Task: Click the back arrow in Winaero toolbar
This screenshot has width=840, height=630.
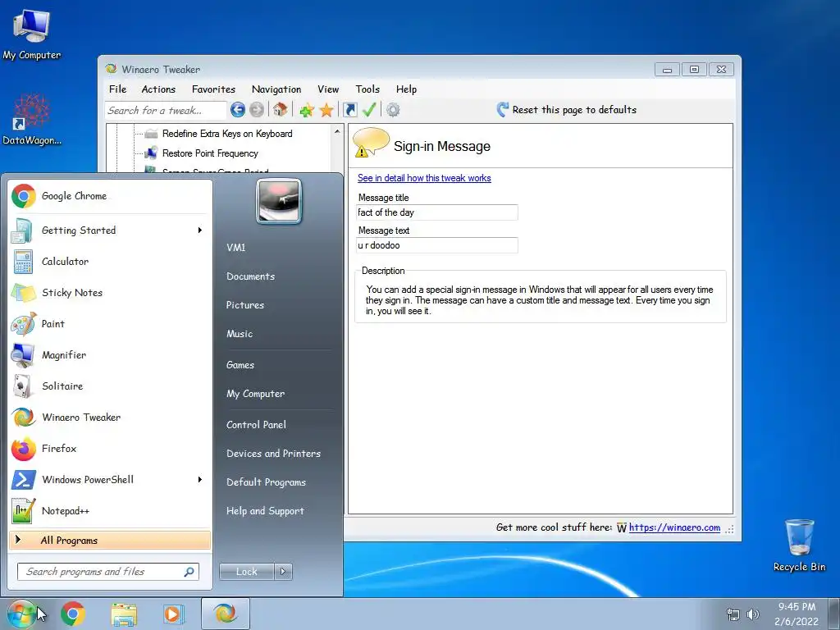Action: (x=238, y=110)
